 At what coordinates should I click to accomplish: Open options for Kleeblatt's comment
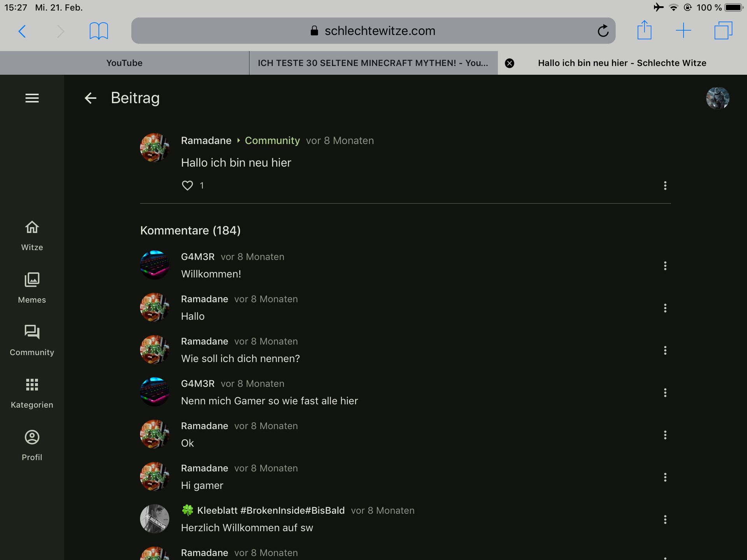(x=665, y=520)
